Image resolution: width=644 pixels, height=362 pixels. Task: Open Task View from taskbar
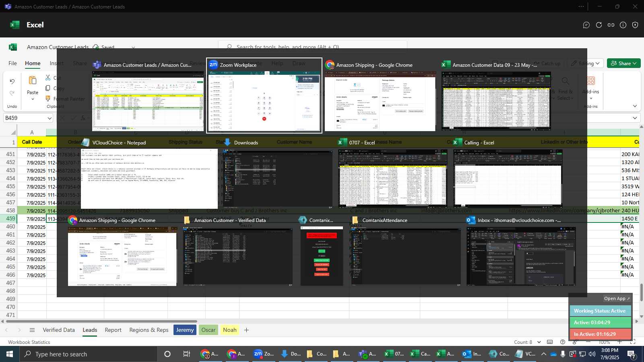coord(187,354)
